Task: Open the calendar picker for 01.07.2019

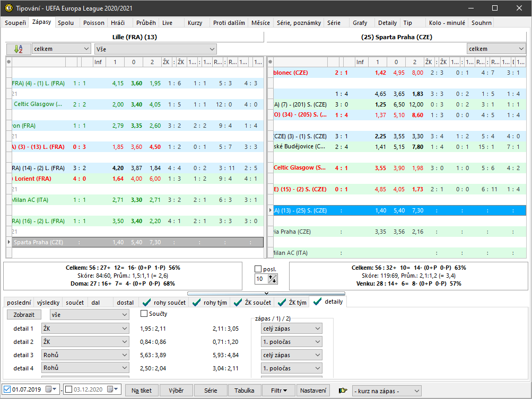Action: [49, 390]
